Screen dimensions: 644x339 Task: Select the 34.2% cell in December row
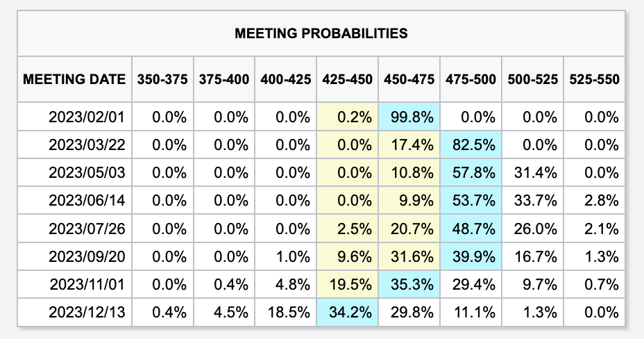click(347, 312)
